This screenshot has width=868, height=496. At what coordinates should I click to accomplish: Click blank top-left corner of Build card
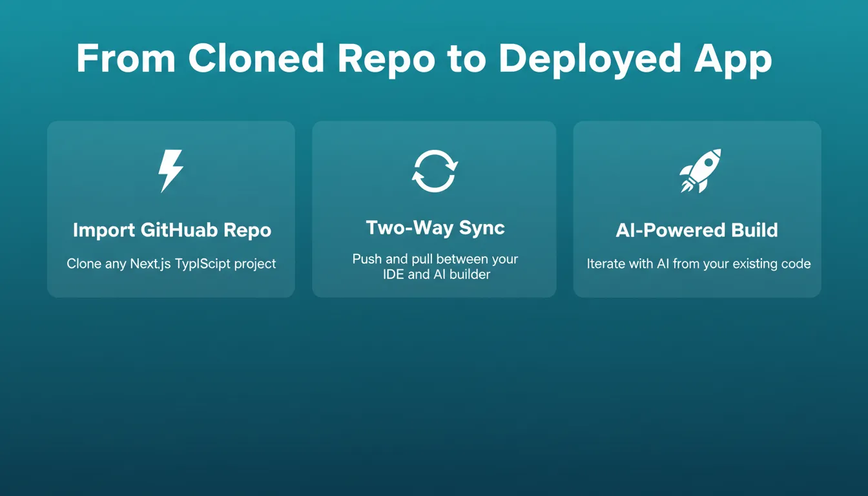click(x=588, y=134)
